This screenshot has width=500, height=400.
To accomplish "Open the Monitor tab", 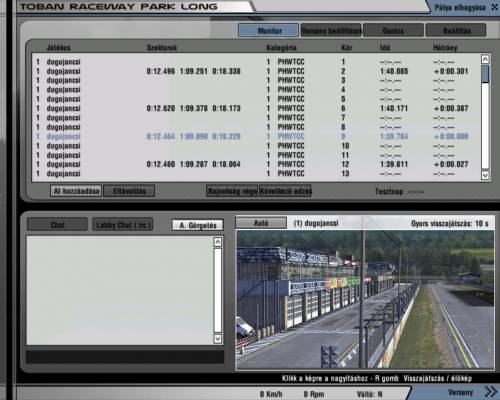I will pyautogui.click(x=269, y=30).
